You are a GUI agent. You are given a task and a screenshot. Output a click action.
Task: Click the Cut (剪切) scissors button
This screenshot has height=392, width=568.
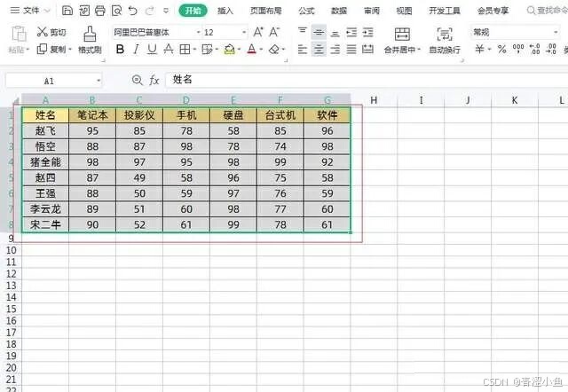[x=51, y=32]
